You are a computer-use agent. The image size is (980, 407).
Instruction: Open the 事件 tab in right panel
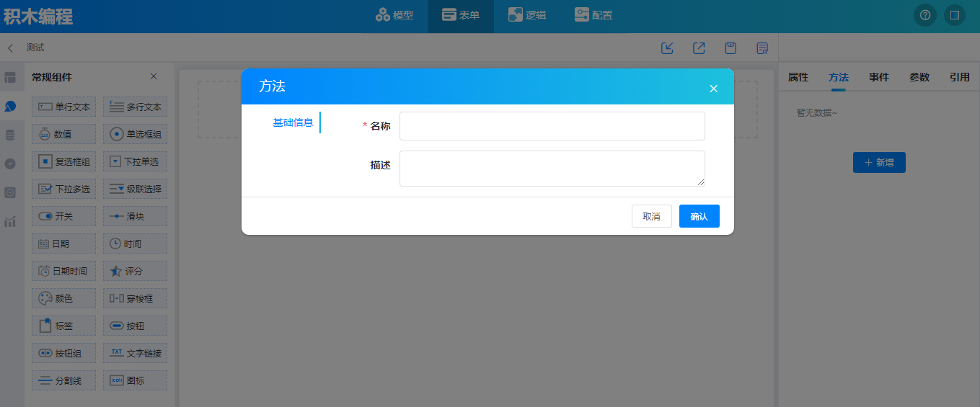[x=878, y=77]
